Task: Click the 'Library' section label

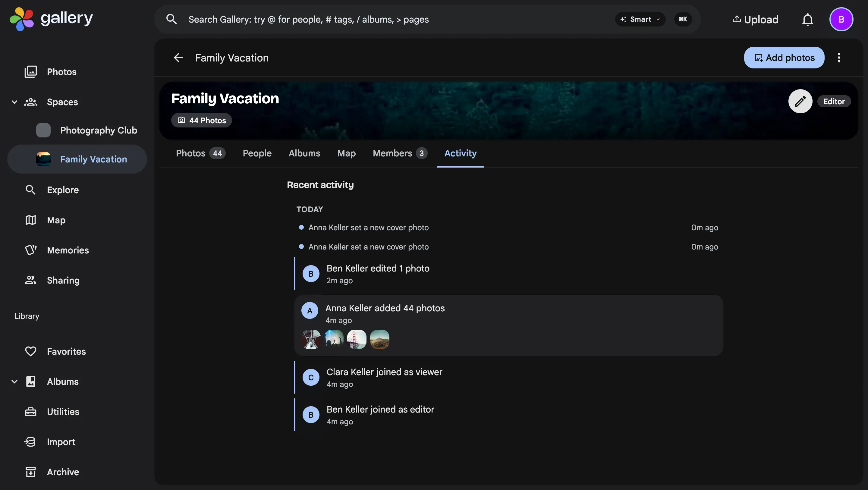Action: (27, 316)
